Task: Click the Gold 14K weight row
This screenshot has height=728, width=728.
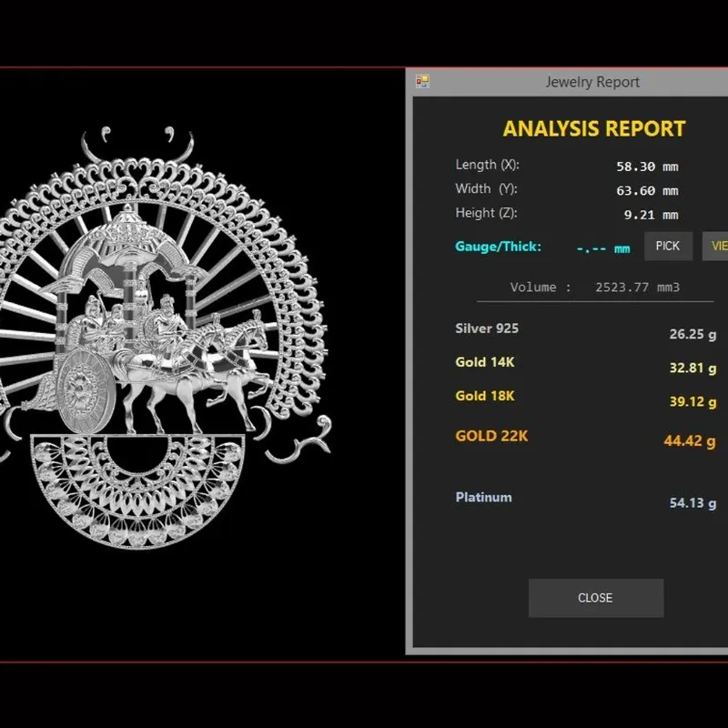Action: [585, 365]
